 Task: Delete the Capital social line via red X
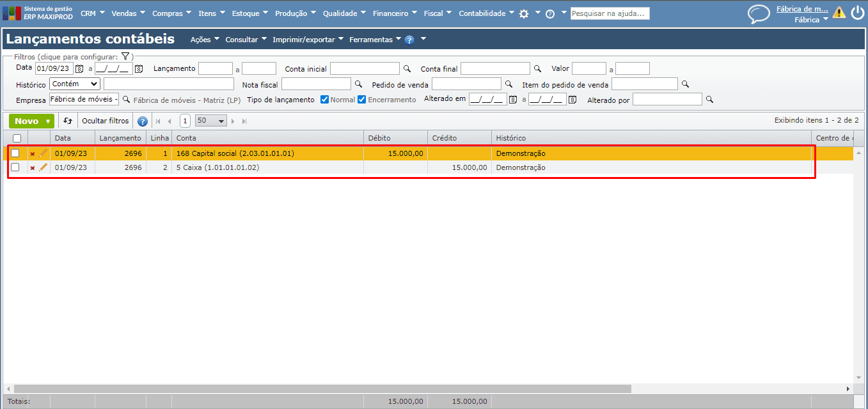33,153
